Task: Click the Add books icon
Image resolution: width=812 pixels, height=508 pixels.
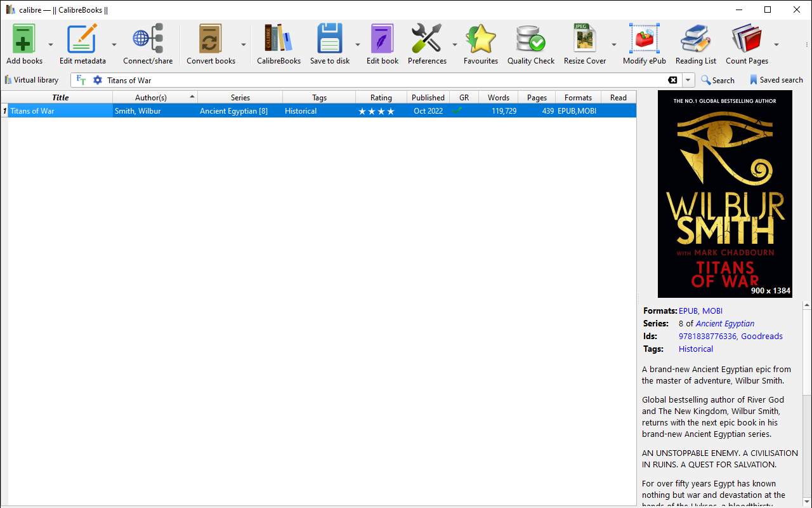Action: point(24,39)
